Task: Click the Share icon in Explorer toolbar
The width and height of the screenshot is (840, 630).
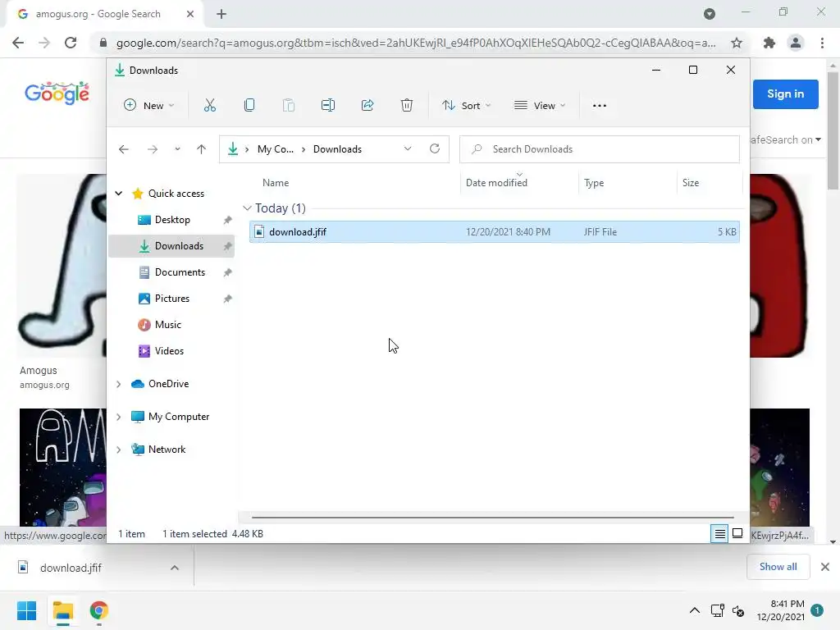Action: pos(367,106)
